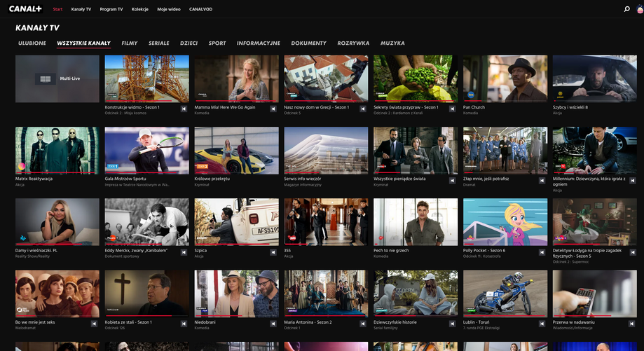This screenshot has height=351, width=644.
Task: Open the user profile avatar
Action: 639,9
